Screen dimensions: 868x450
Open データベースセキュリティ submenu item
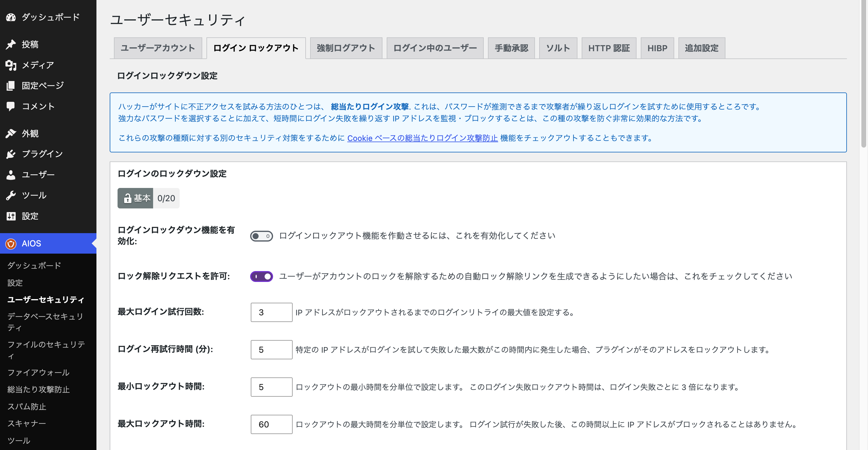[x=46, y=322]
